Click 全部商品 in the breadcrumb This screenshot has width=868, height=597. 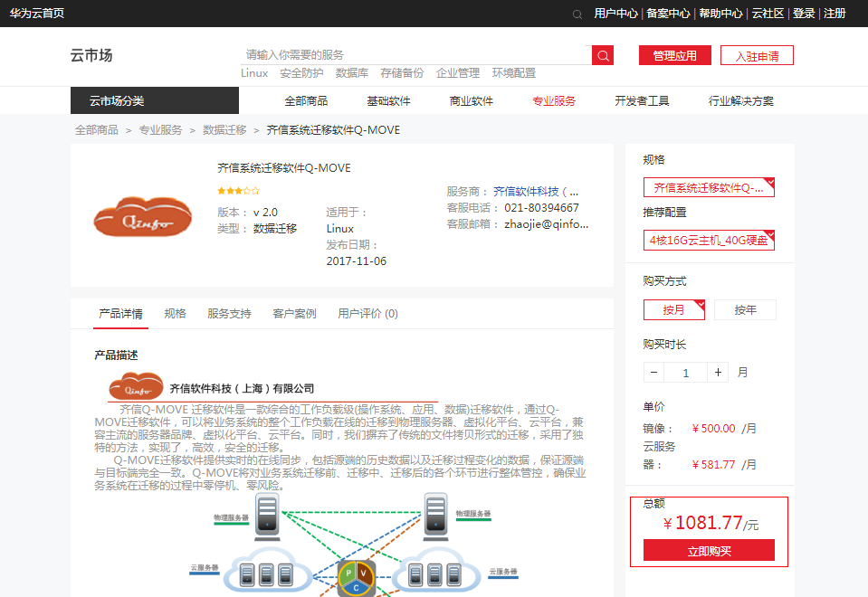point(97,130)
